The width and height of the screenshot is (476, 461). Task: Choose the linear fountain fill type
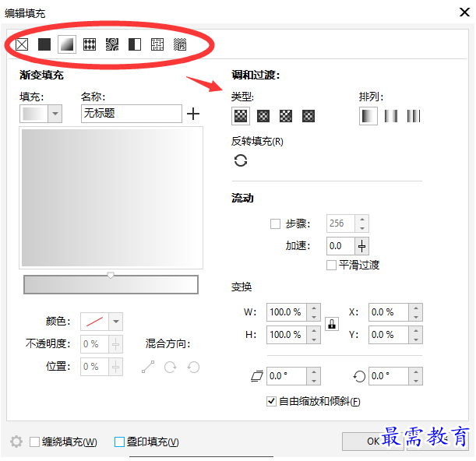(x=241, y=116)
